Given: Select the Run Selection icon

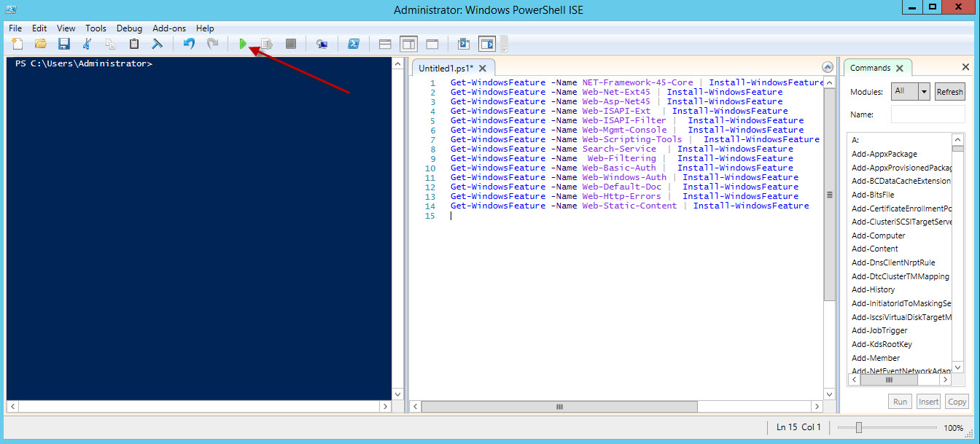Looking at the screenshot, I should point(267,44).
